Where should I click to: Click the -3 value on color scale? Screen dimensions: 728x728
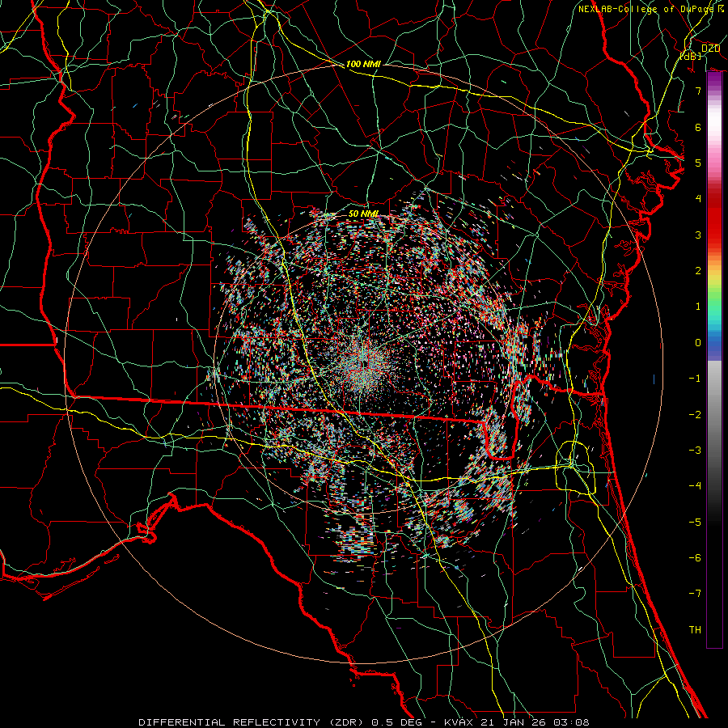(695, 451)
